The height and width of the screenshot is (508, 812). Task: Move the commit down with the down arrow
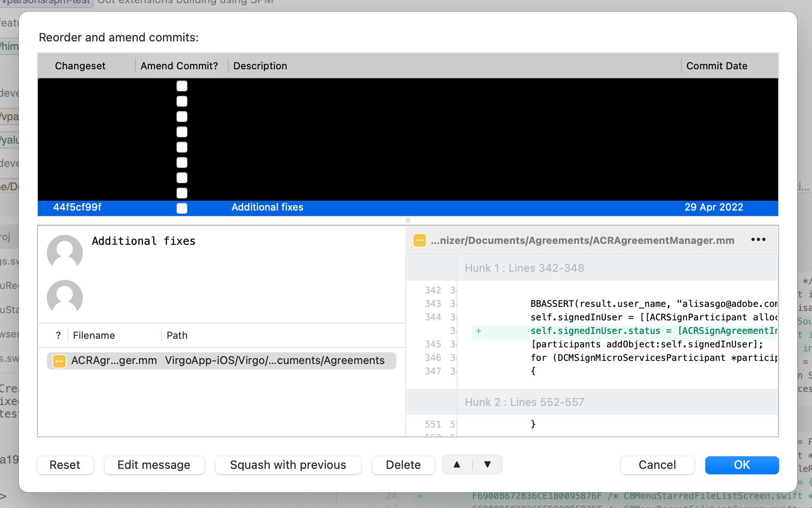point(487,464)
